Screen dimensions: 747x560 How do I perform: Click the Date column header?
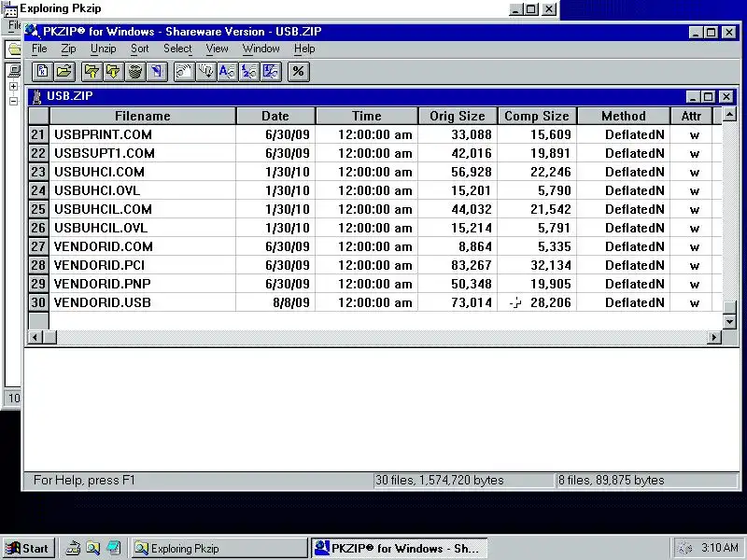[275, 116]
